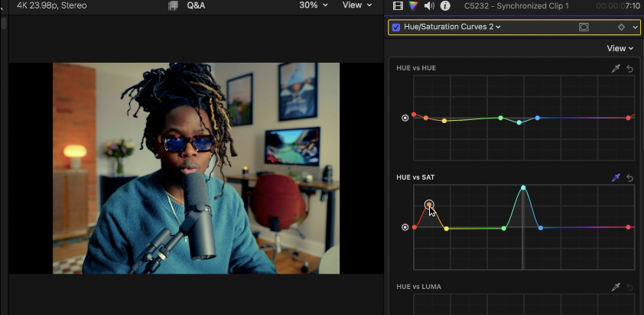Screen dimensions: 644x315
Task: Select the HUE vs LUMA eyedropper
Action: 615,287
